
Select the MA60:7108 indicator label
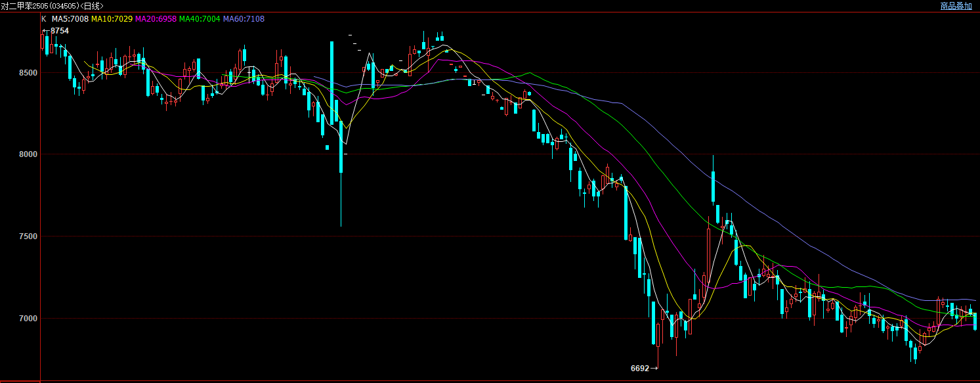point(244,19)
